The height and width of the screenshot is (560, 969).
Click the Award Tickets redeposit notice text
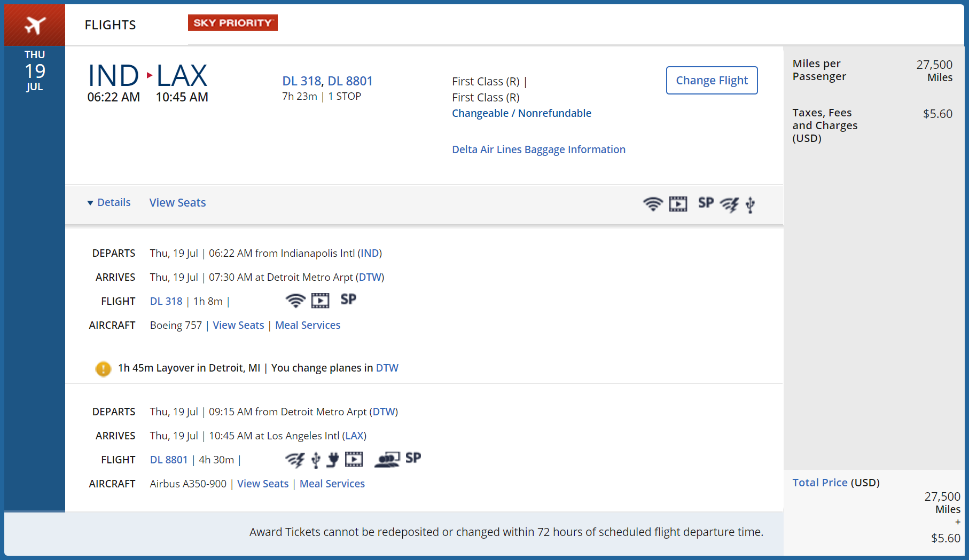(x=506, y=532)
